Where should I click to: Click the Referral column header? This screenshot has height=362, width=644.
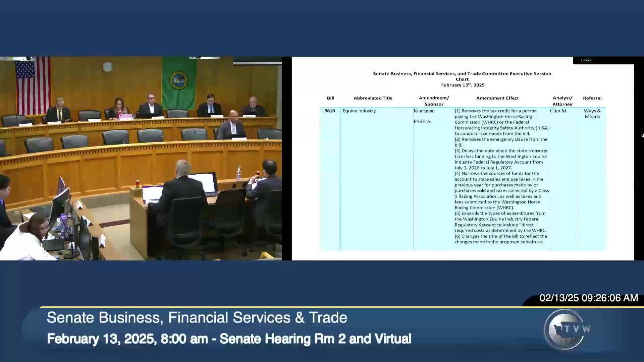[592, 98]
